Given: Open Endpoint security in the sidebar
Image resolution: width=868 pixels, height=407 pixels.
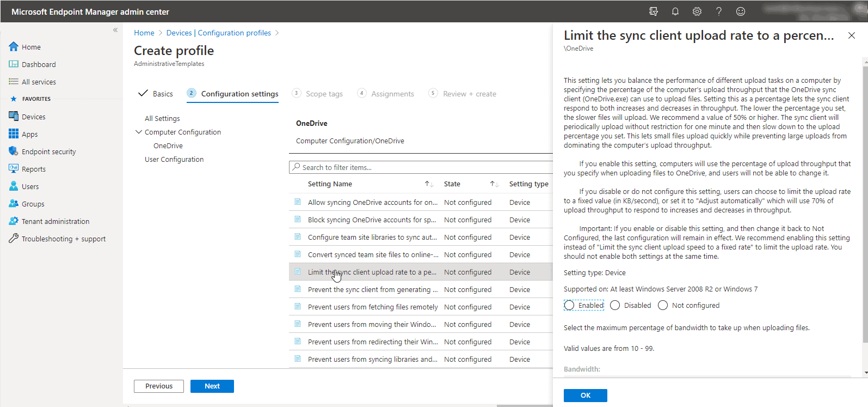Looking at the screenshot, I should pos(49,151).
